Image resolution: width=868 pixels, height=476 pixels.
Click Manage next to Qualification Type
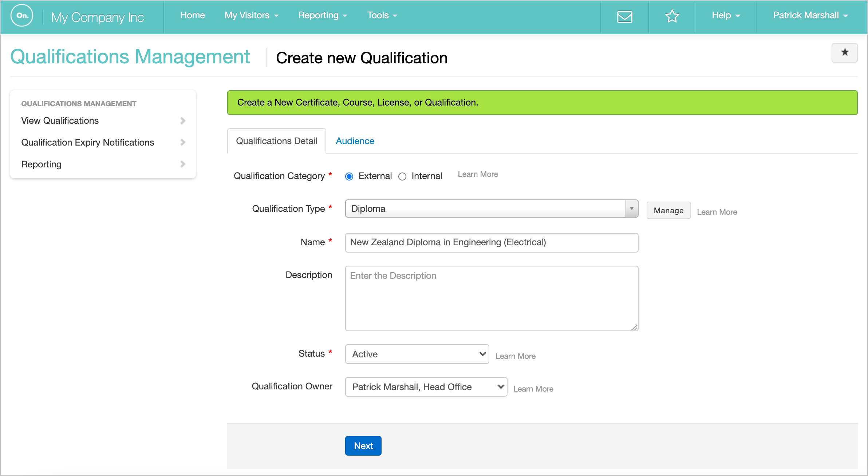coord(668,210)
